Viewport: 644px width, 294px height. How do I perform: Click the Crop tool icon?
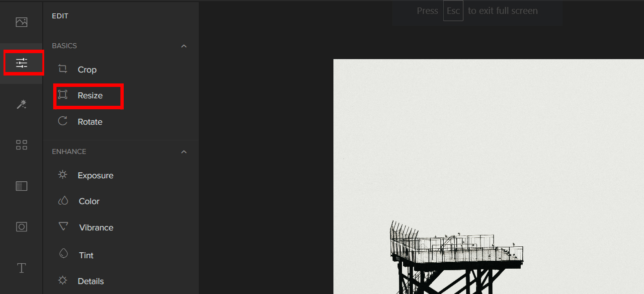point(63,69)
